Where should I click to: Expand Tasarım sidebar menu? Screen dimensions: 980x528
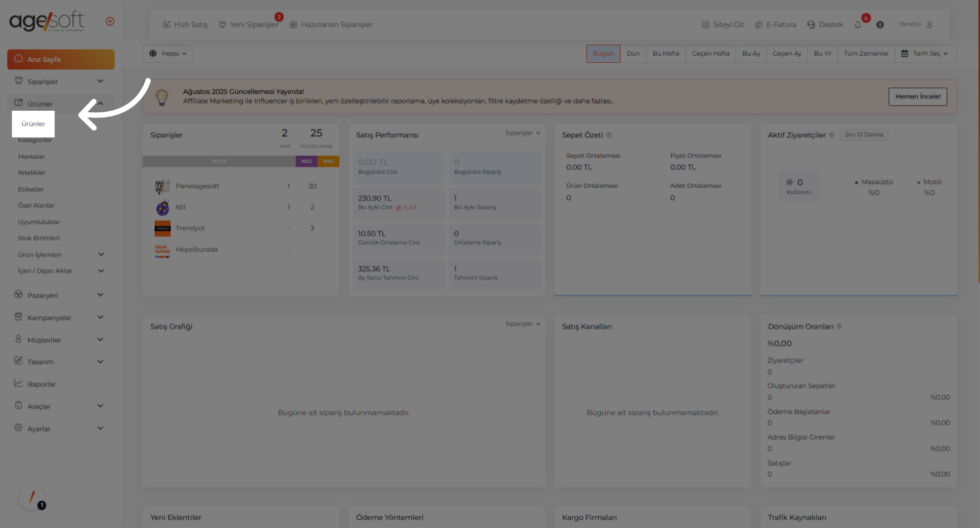pos(61,362)
